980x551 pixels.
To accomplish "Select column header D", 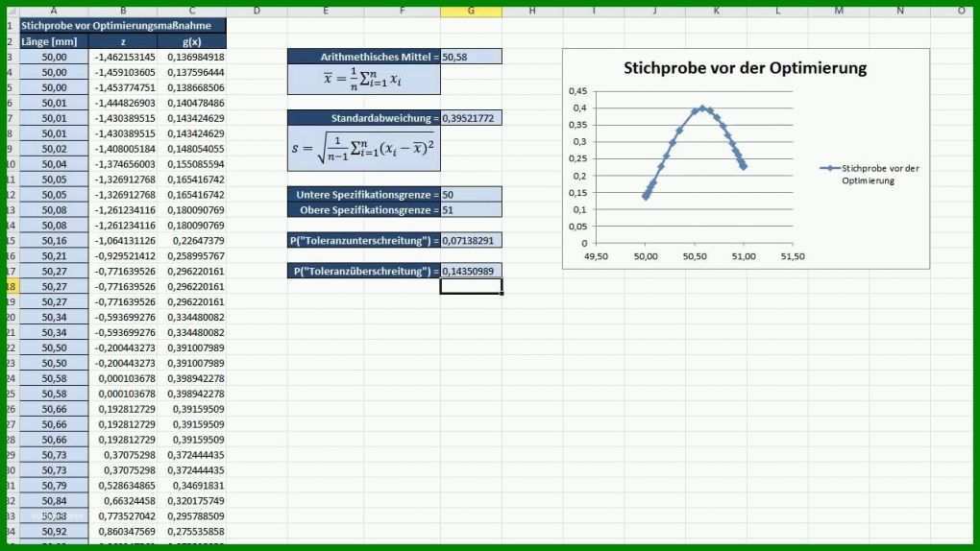I will [257, 11].
